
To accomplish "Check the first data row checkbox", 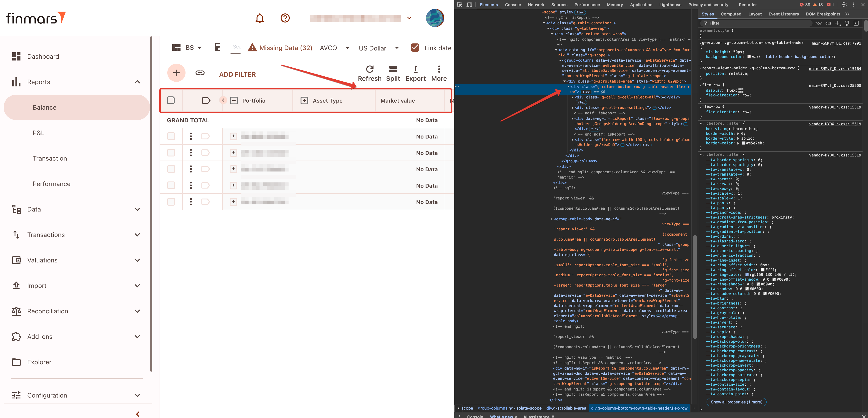I will click(x=171, y=136).
